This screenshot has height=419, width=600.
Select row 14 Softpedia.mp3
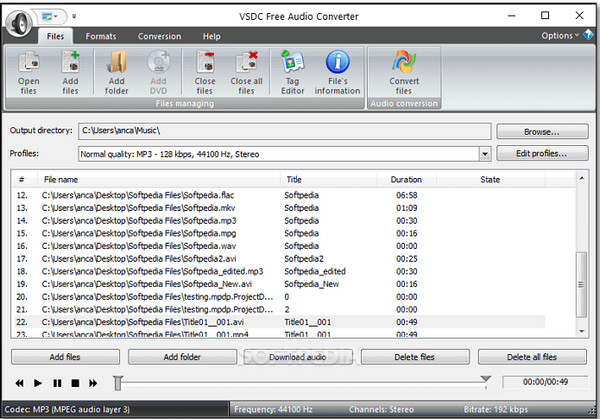coord(279,220)
